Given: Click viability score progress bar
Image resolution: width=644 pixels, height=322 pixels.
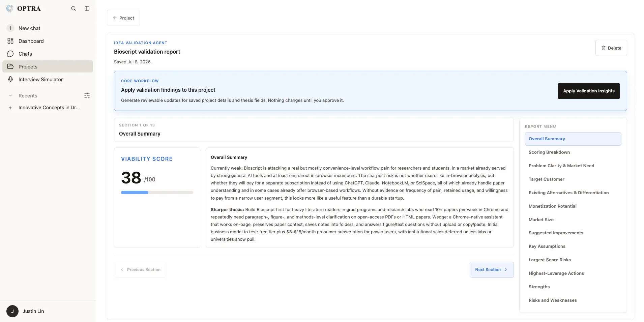Looking at the screenshot, I should click(x=157, y=193).
